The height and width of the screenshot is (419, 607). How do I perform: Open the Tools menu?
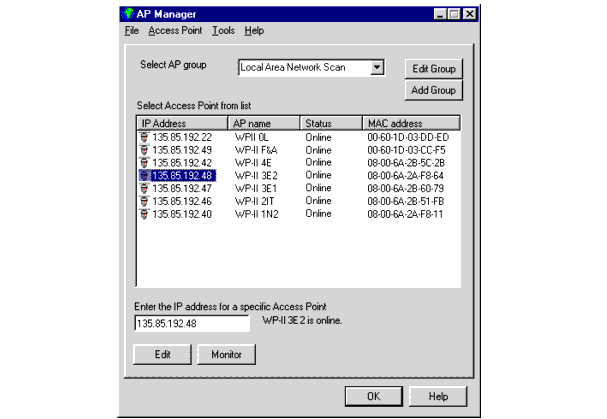pyautogui.click(x=223, y=31)
